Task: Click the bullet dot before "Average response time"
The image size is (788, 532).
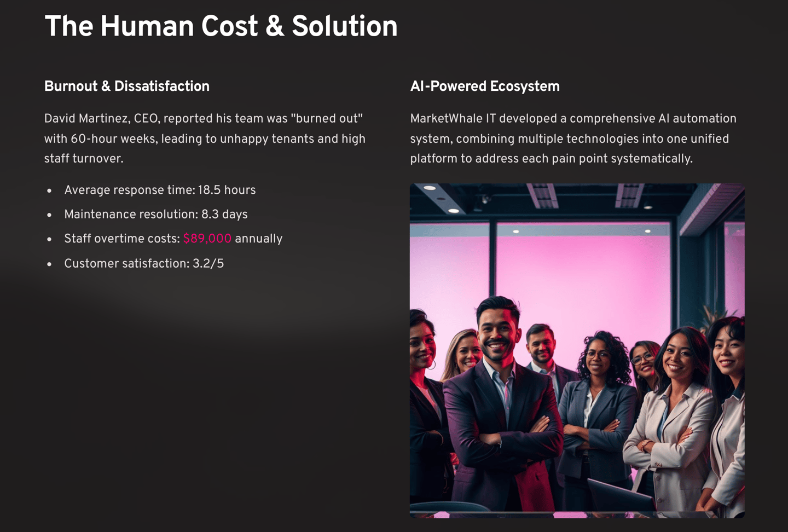Action: click(x=49, y=191)
